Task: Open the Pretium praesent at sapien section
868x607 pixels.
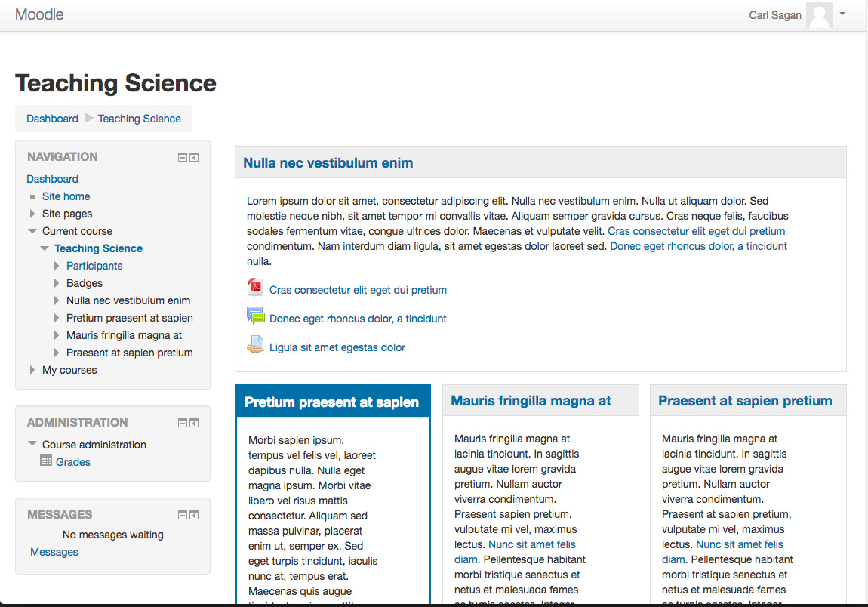Action: tap(331, 402)
